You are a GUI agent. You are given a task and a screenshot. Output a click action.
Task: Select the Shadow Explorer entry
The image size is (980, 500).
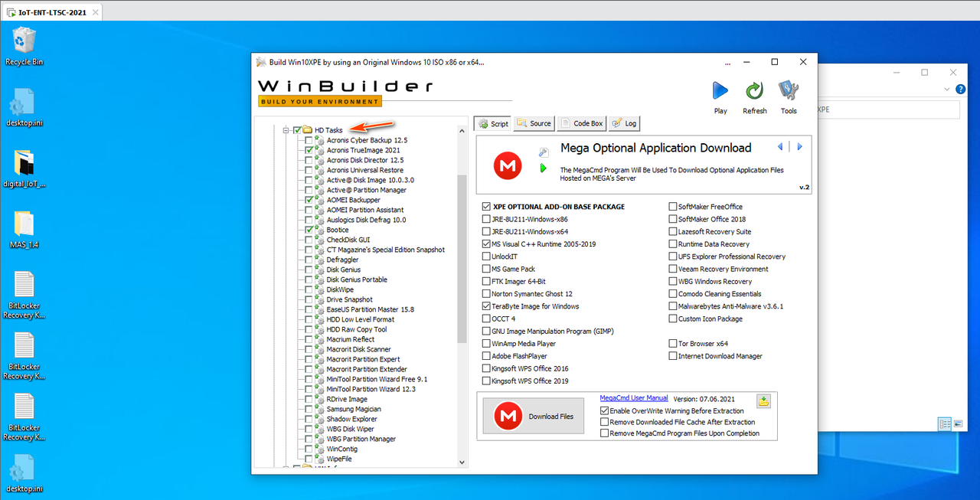[352, 419]
